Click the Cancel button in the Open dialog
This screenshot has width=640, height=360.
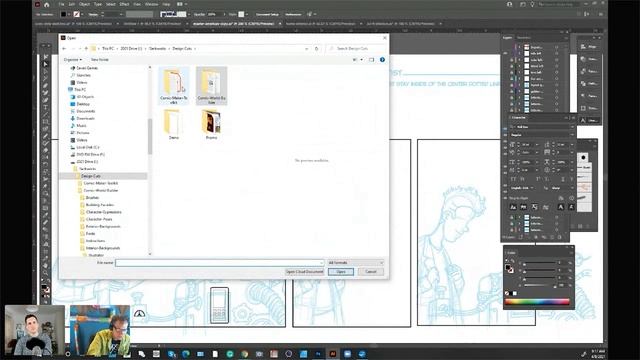[x=371, y=271]
